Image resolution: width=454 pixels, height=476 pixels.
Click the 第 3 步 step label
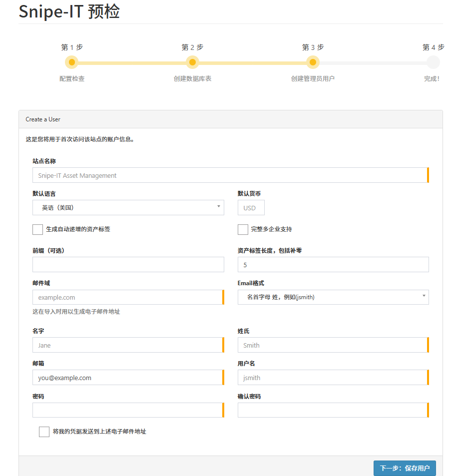pos(313,47)
